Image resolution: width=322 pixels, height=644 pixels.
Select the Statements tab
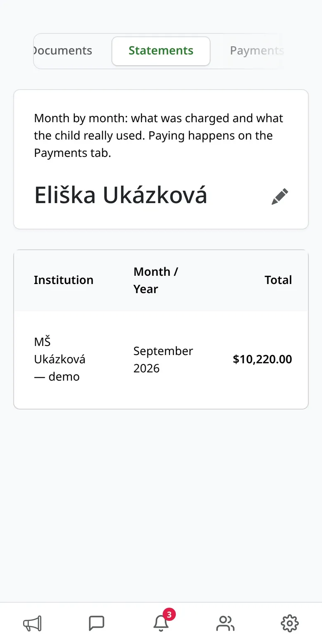[161, 51]
